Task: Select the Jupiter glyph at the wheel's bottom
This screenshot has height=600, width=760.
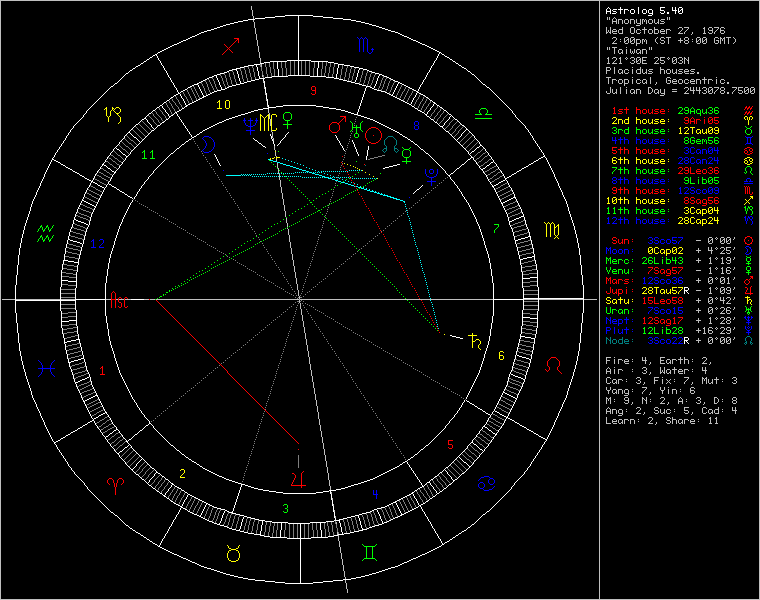Action: pos(297,476)
